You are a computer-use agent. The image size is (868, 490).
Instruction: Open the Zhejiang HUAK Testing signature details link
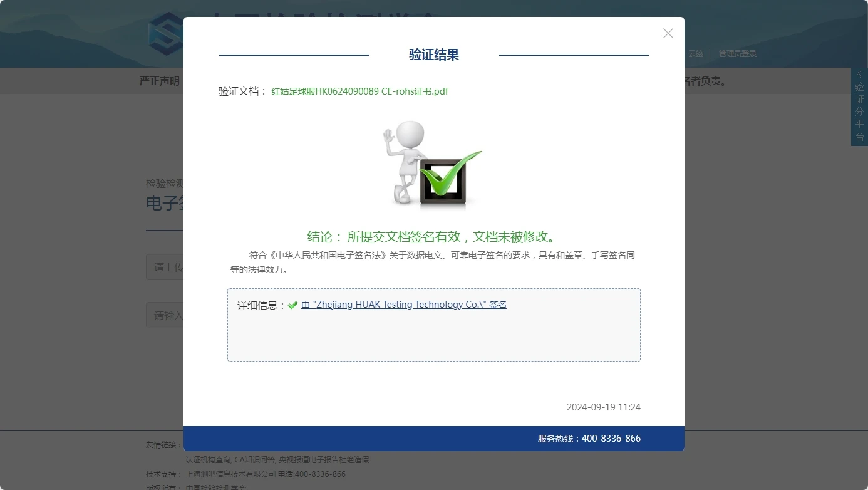click(403, 305)
